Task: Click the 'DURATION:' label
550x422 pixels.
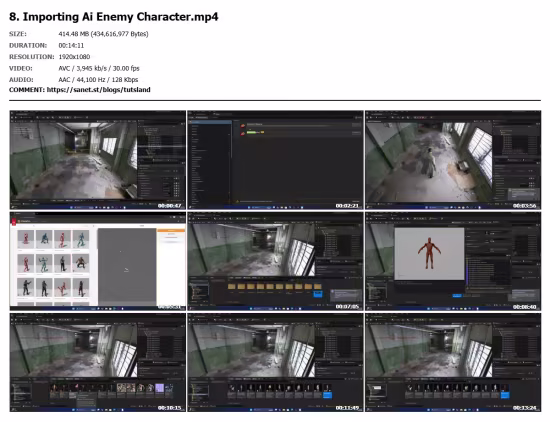Action: (28, 46)
